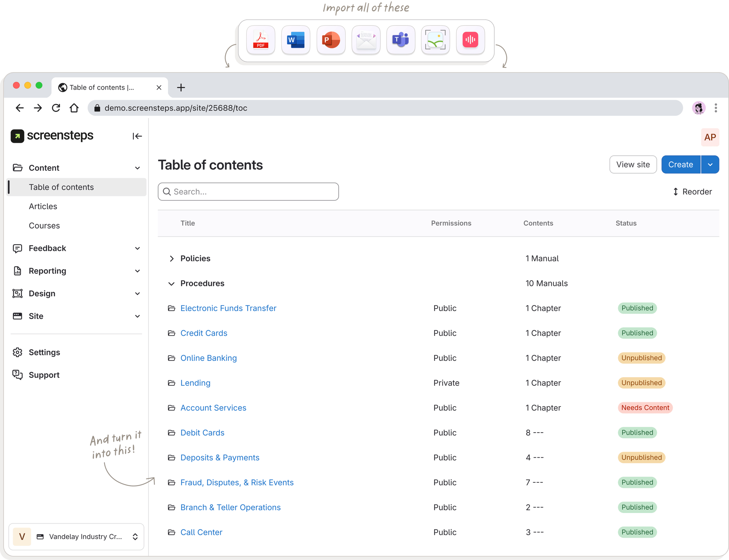
Task: Click the screen capture import icon
Action: 435,40
